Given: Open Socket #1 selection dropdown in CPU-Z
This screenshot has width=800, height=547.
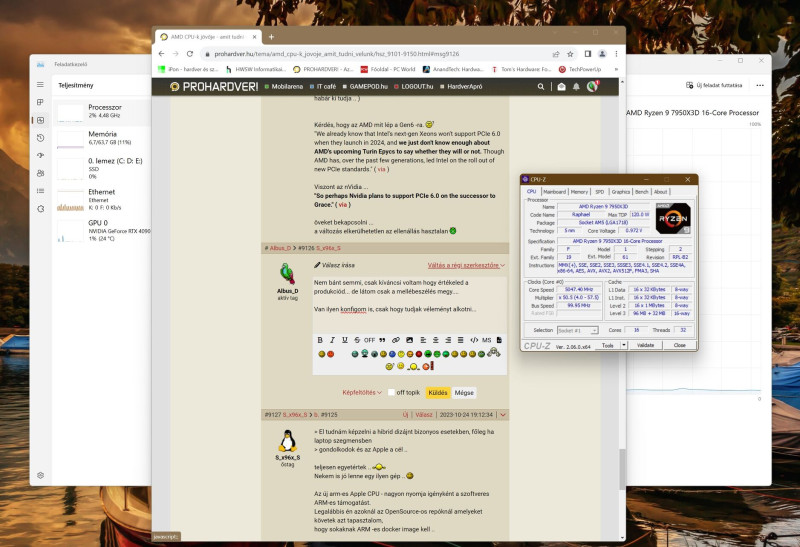Looking at the screenshot, I should pyautogui.click(x=578, y=331).
